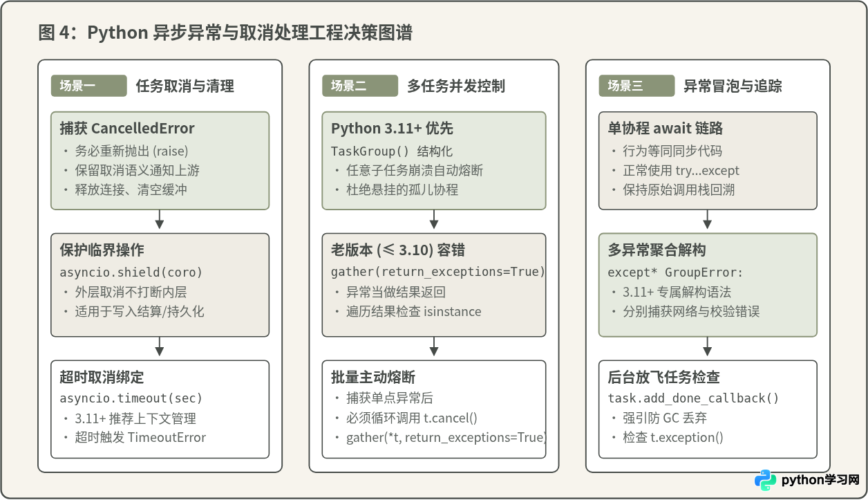Click the line 分别捕获网络与校验错误

692,311
